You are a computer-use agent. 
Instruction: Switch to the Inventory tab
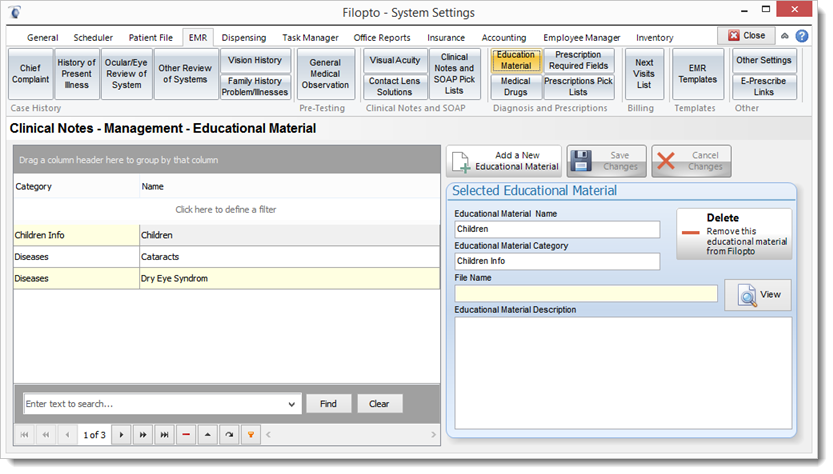pyautogui.click(x=654, y=38)
